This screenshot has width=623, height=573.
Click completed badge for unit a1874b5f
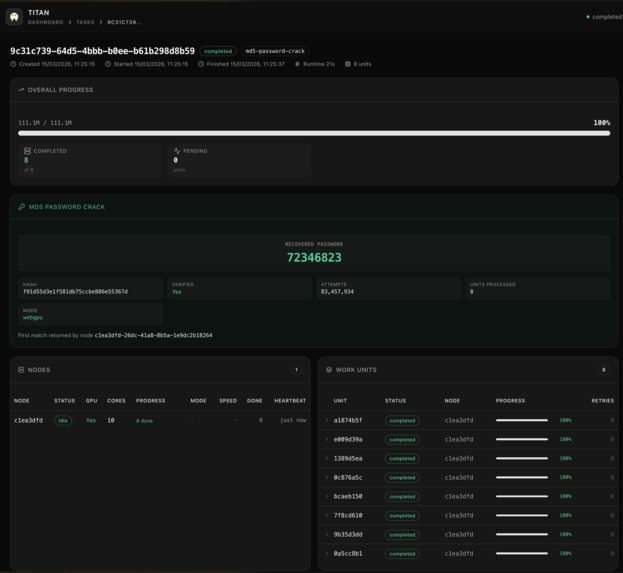click(x=402, y=420)
